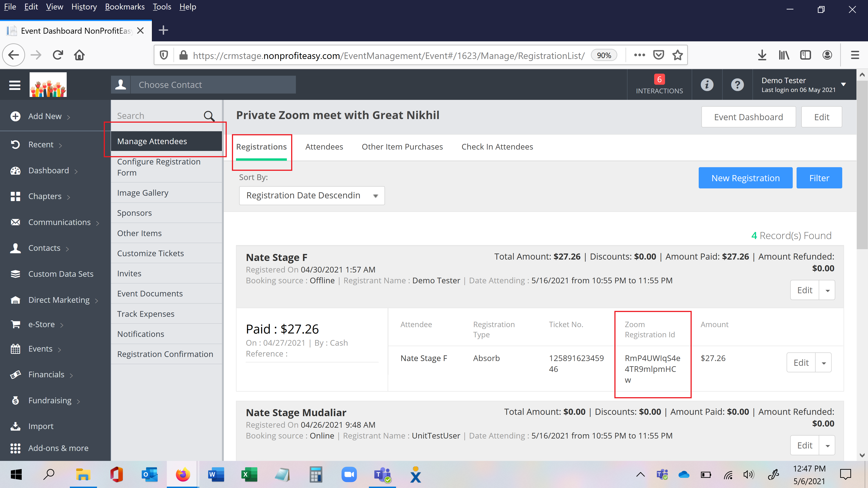The image size is (868, 488).
Task: Open Microsoft Teams from the taskbar
Action: pyautogui.click(x=382, y=474)
